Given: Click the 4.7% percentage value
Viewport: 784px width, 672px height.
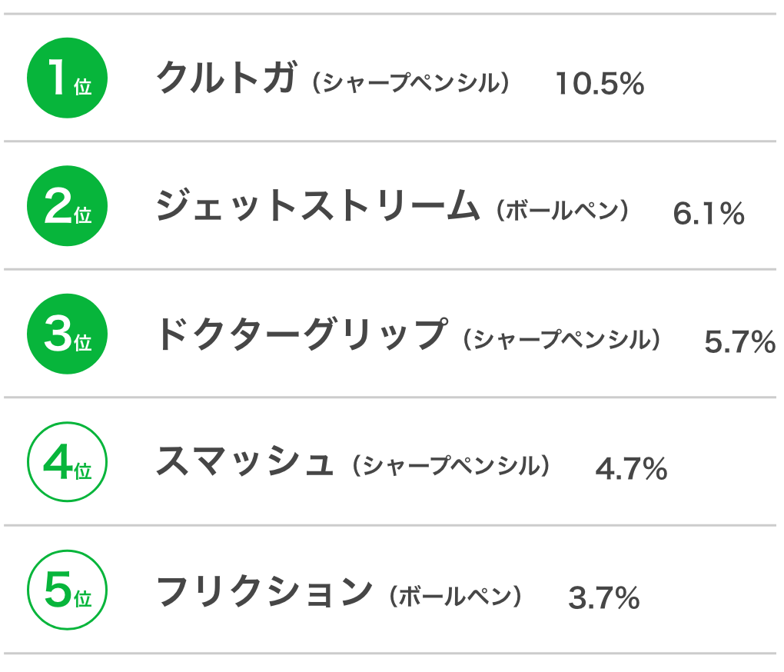Looking at the screenshot, I should click(632, 469).
